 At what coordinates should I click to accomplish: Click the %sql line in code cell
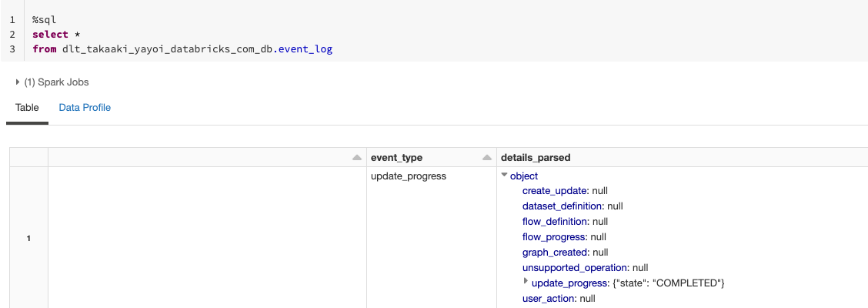click(45, 19)
